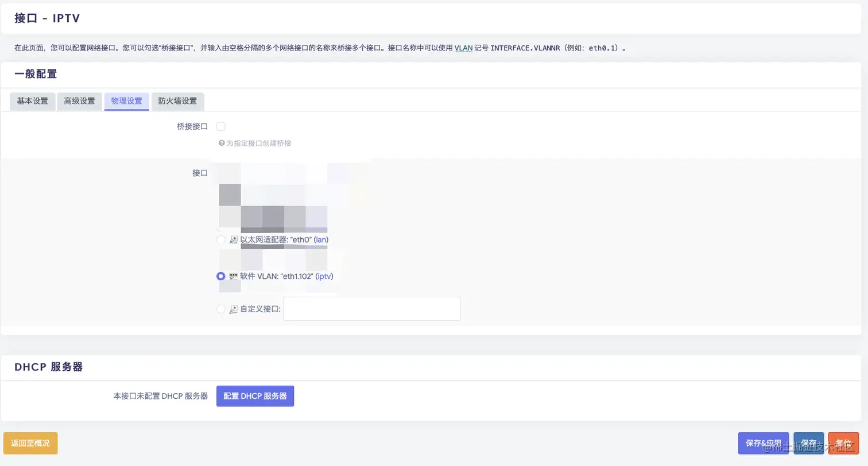Click the 配置 DHCP 服务器 button
This screenshot has height=466, width=868.
click(255, 396)
